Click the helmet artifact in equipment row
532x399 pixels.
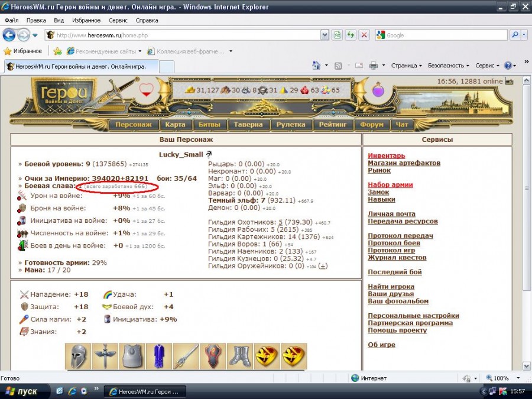click(x=78, y=356)
